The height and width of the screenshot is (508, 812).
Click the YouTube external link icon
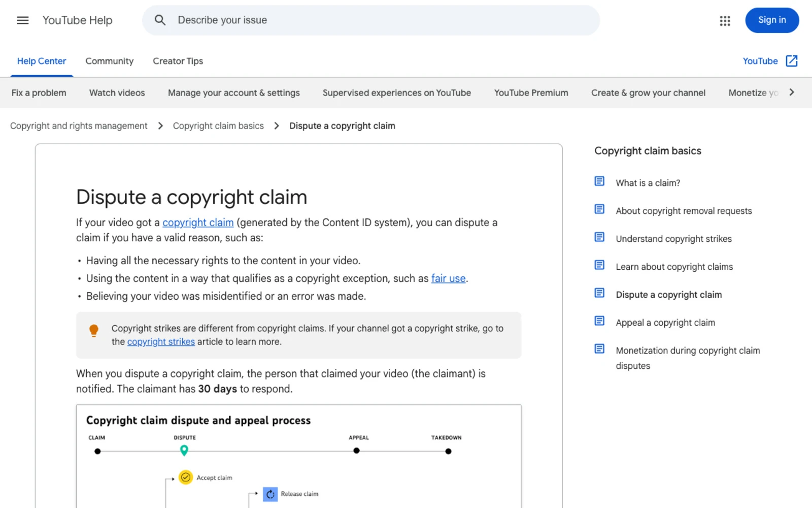[x=792, y=61]
